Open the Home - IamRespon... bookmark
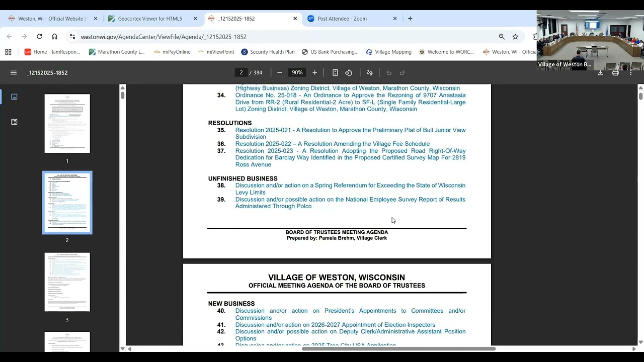Viewport: 644px width, 362px height. [52, 52]
